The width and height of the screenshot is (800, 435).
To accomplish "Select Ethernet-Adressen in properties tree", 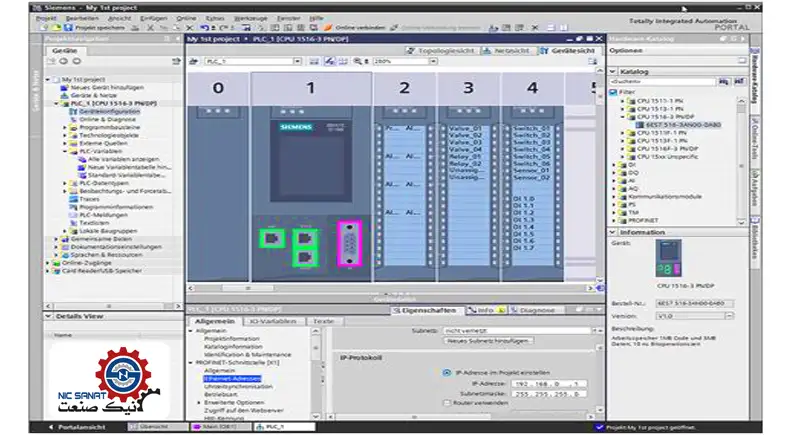I will tap(233, 379).
